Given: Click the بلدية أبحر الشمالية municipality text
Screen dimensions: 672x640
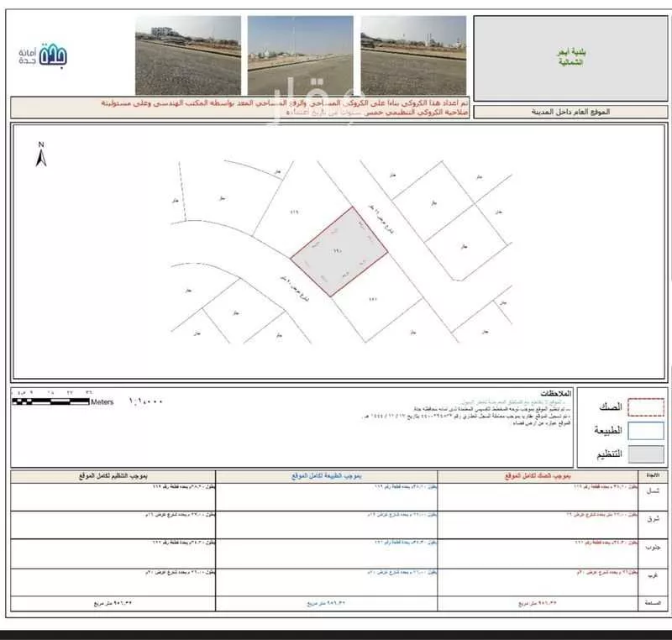Looking at the screenshot, I should pos(571,57).
